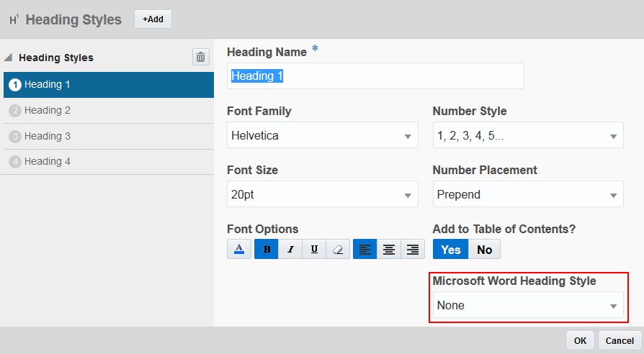644x354 pixels.
Task: Collapse the Heading Styles tree triangle
Action: (x=9, y=58)
